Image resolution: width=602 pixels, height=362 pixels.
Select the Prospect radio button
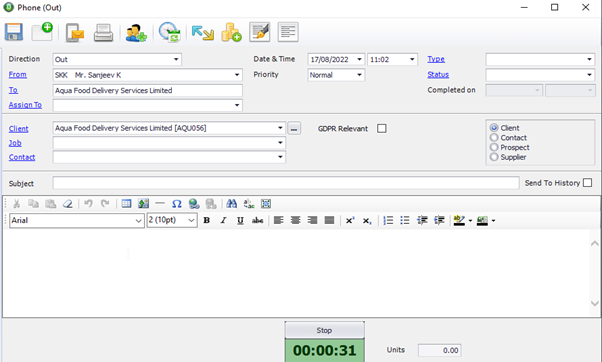494,147
